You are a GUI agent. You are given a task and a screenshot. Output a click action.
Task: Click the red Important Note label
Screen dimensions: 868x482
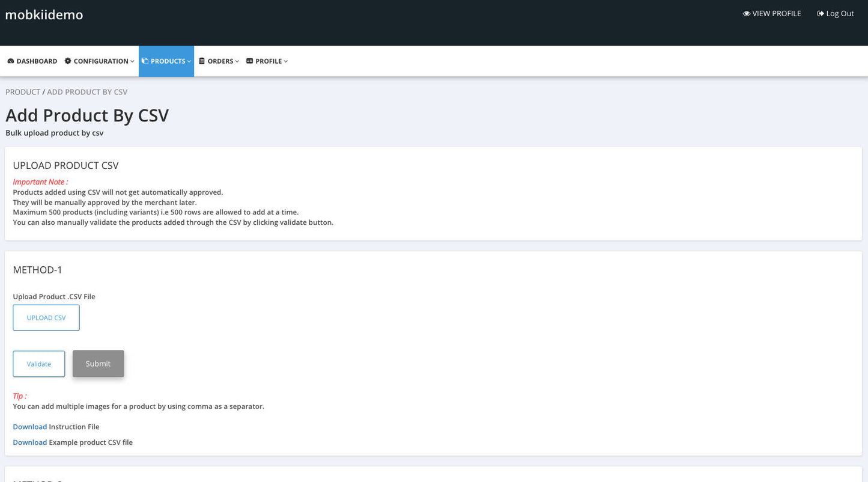tap(40, 182)
